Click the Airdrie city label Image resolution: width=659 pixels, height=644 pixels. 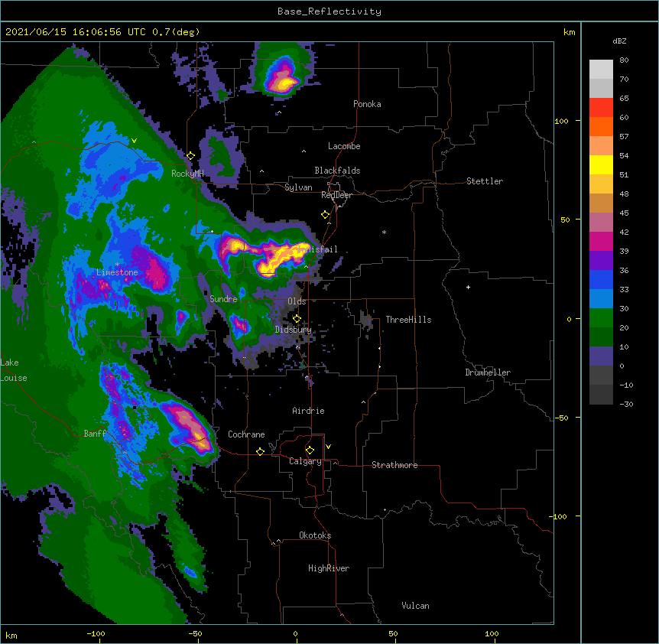click(308, 411)
